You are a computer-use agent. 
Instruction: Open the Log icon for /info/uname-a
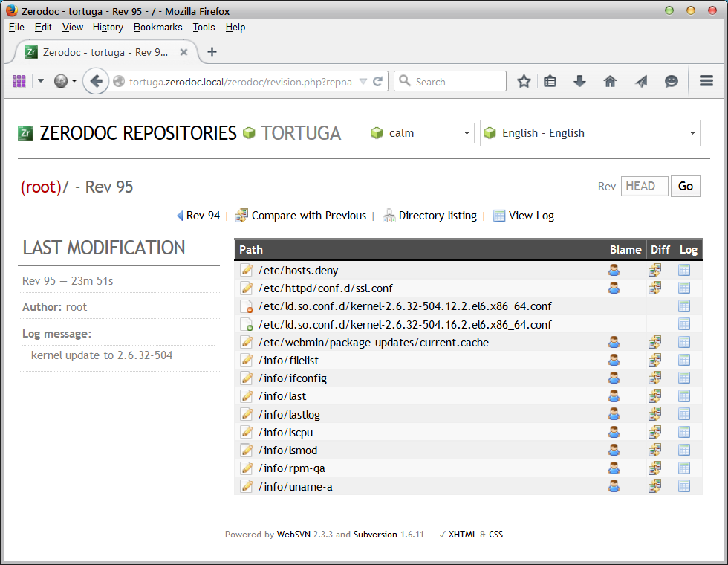tap(683, 485)
